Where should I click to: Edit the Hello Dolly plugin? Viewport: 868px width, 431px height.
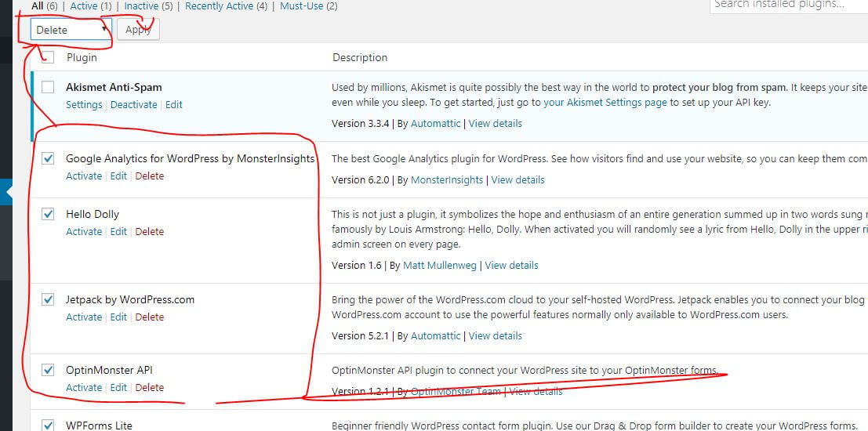(118, 231)
